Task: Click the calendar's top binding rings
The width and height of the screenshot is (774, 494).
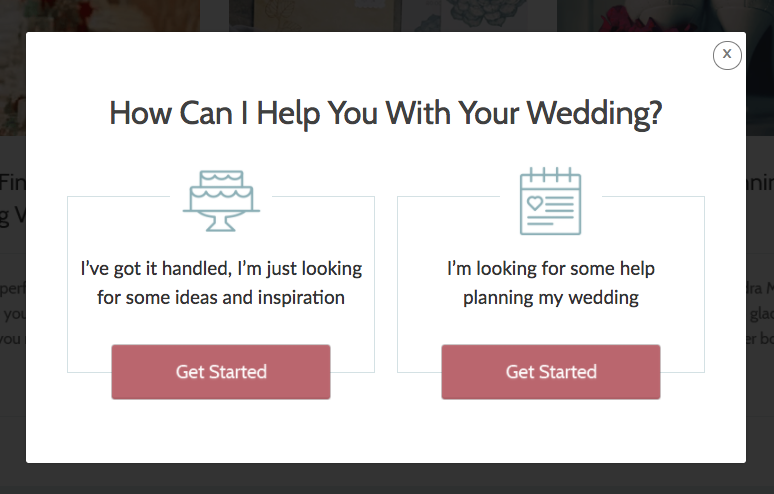Action: (550, 174)
